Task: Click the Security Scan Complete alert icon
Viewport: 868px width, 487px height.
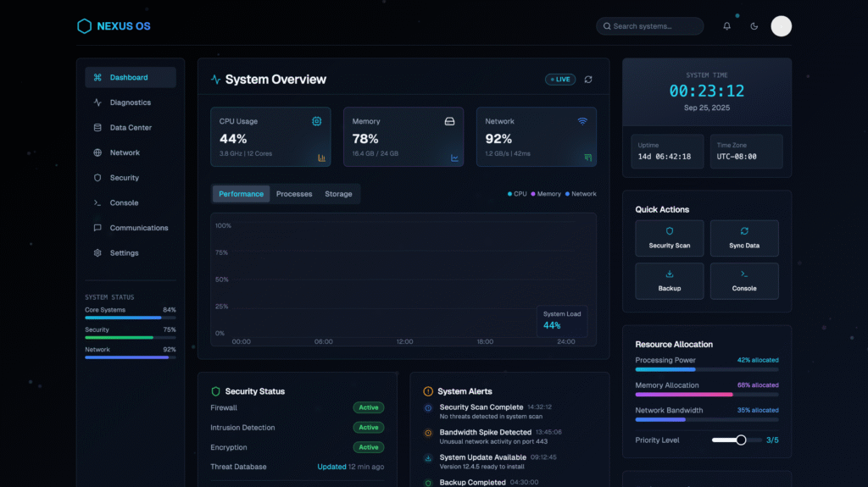Action: [x=428, y=408]
